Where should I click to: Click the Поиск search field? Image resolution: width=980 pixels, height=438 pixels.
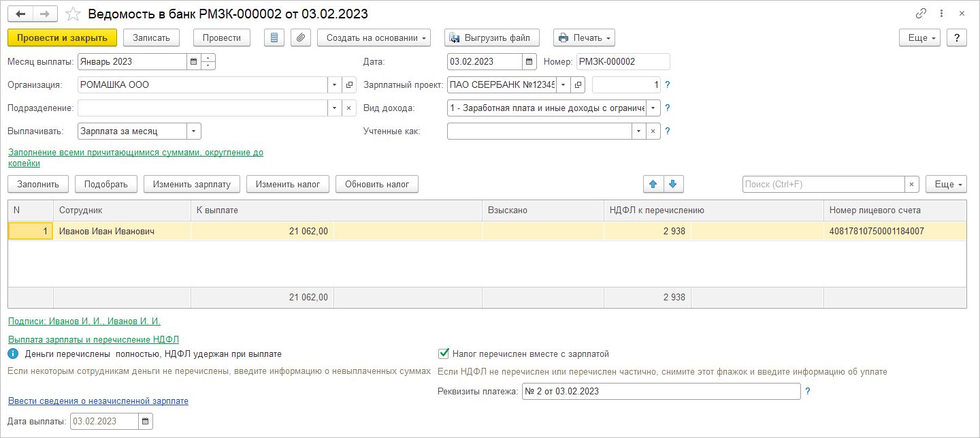(822, 184)
